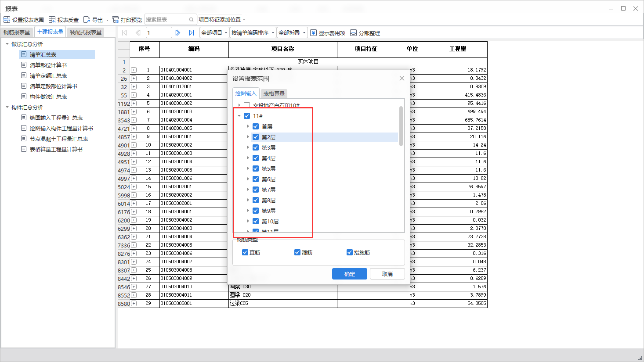The image size is (644, 362).
Task: Select 清单部位计算书 report in tree
Action: point(48,65)
